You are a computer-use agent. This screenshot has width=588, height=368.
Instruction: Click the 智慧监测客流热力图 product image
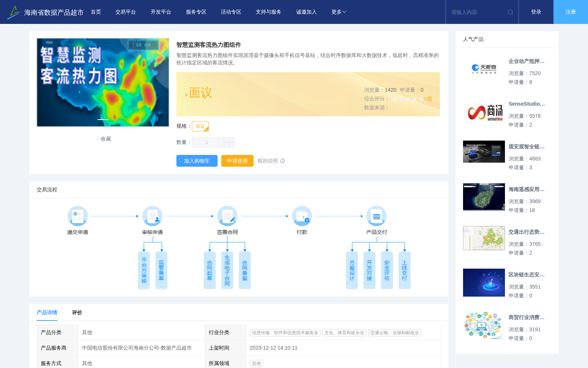103,82
